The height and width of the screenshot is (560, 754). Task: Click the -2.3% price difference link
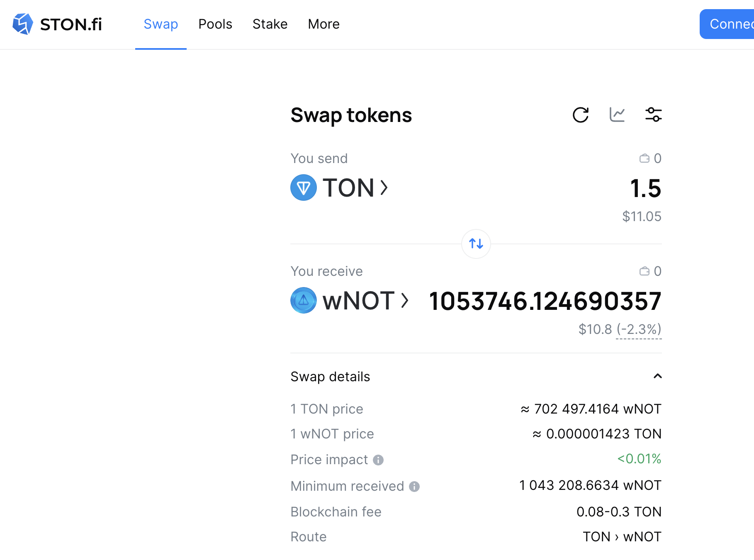(639, 329)
